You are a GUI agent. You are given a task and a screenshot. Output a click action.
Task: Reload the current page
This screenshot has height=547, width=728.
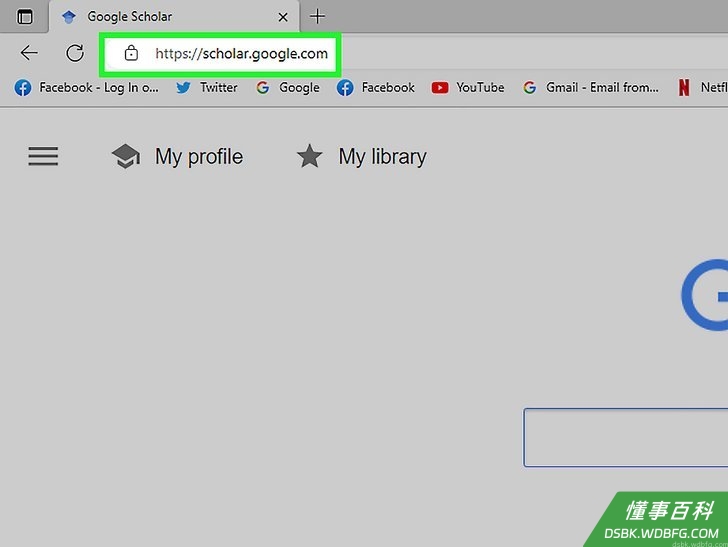tap(75, 53)
